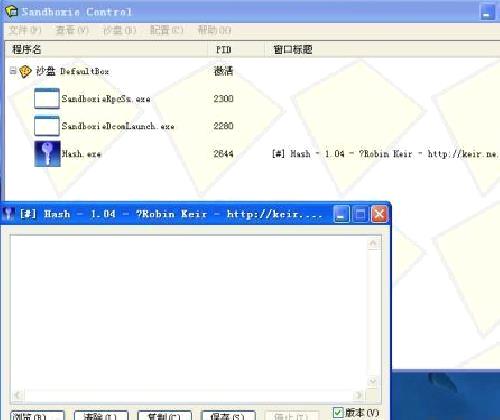This screenshot has width=500, height=420.
Task: Minimize the Hash window
Action: coord(341,214)
